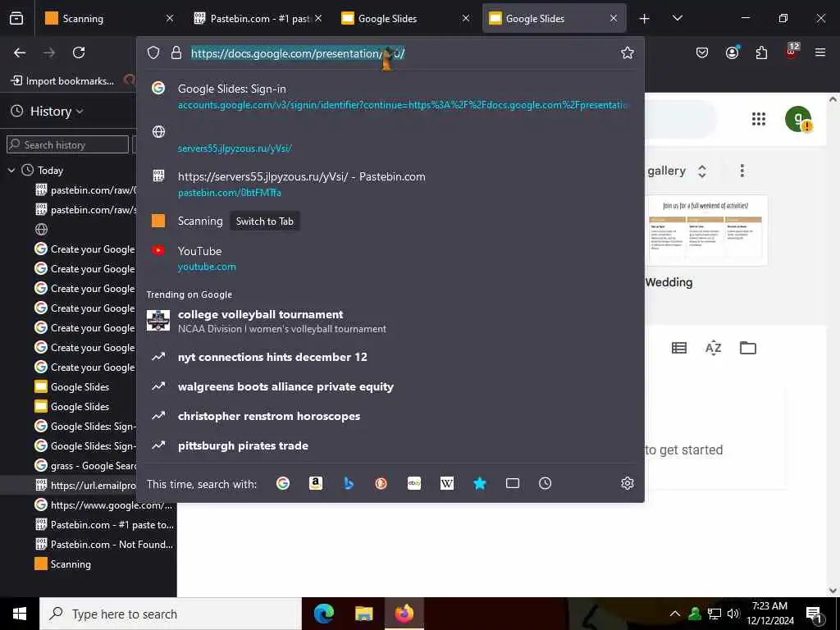Image resolution: width=840 pixels, height=630 pixels.
Task: Choose pittsburgh pirates trade suggestion
Action: (x=390, y=445)
